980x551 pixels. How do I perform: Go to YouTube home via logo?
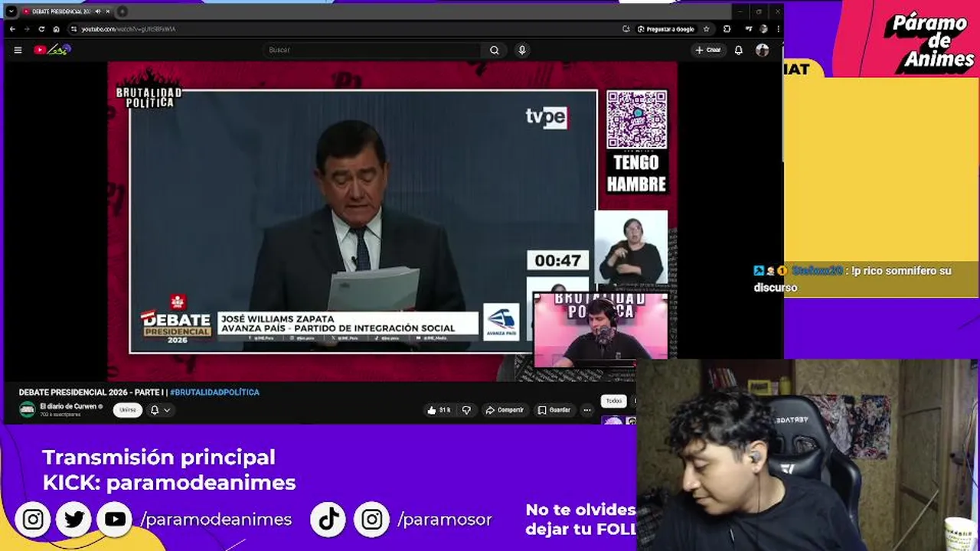click(x=52, y=50)
